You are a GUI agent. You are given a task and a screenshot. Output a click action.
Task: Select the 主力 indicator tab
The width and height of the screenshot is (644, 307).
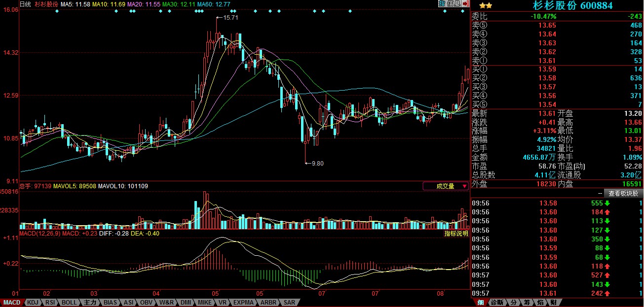pos(90,302)
